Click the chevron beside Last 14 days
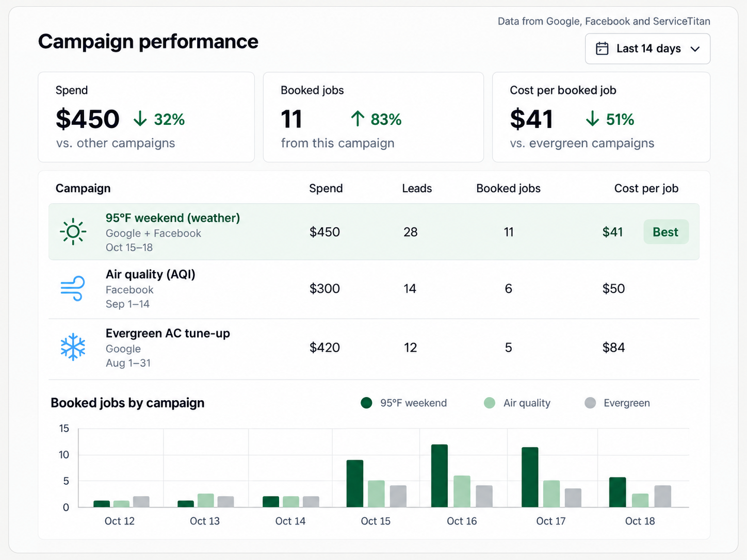Image resolution: width=747 pixels, height=560 pixels. point(695,49)
